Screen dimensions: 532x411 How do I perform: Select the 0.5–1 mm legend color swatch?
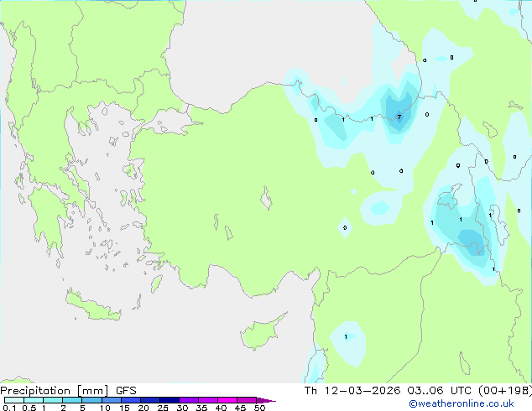(x=34, y=400)
